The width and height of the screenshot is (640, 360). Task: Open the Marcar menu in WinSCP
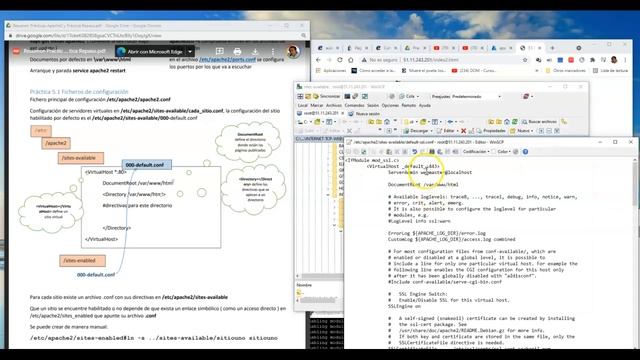coord(316,105)
